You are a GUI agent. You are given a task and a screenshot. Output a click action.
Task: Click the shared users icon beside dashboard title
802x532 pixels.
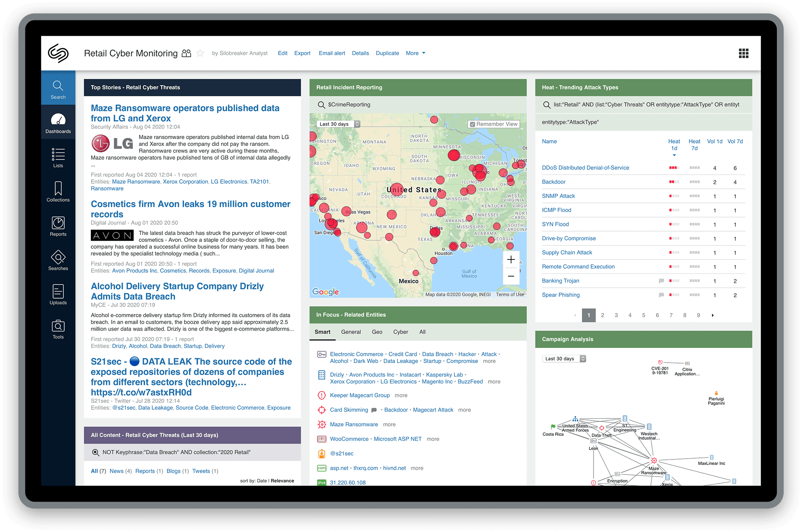point(186,53)
